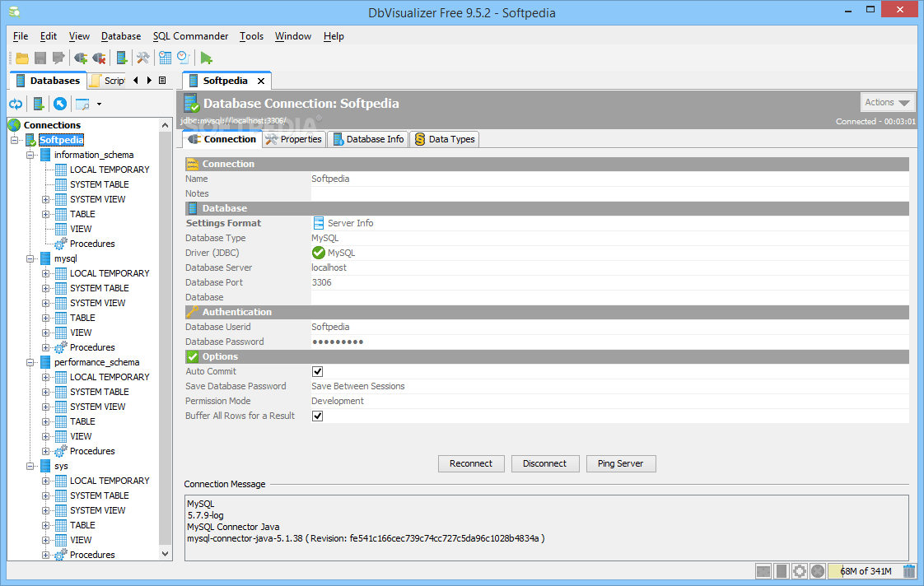Click the 68M of 341M memory usage bar
This screenshot has width=924, height=586.
pos(865,570)
